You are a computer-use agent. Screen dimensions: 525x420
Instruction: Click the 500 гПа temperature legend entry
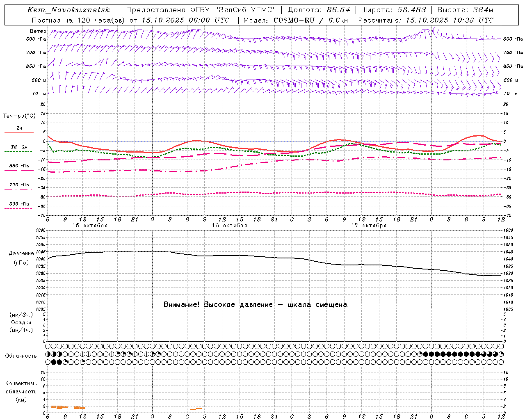pyautogui.click(x=19, y=204)
